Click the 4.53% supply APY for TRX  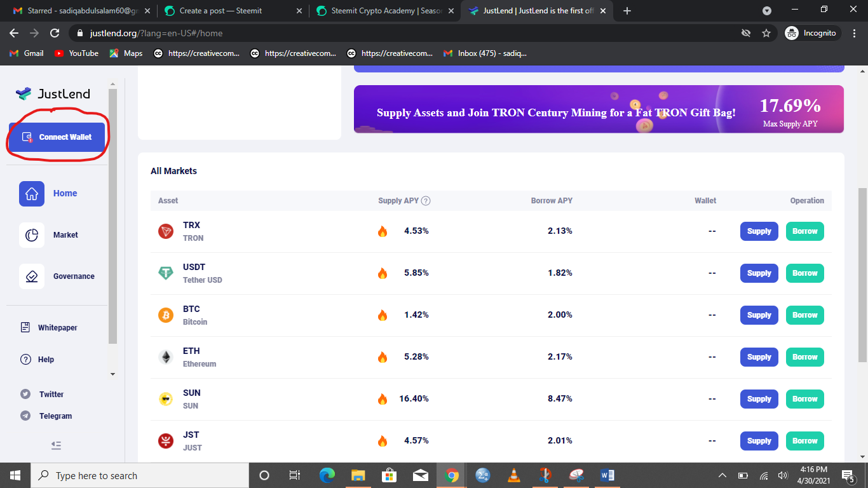(x=416, y=231)
